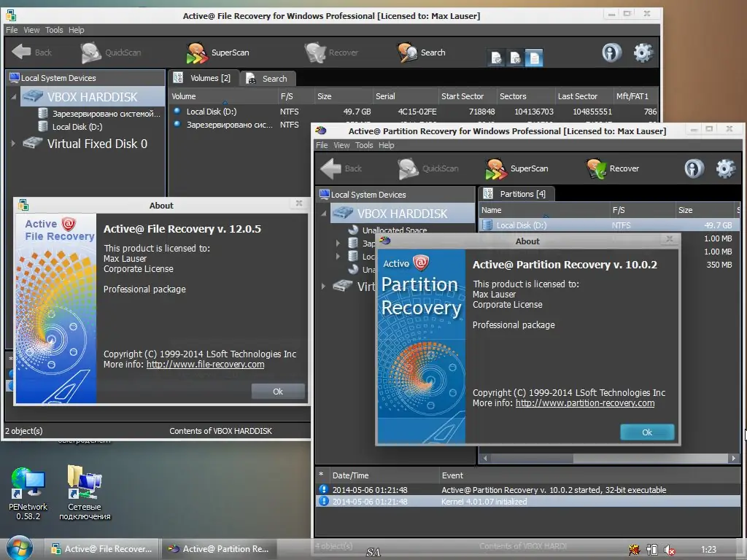The image size is (747, 560).
Task: Collapse VBOX HARDDISK in Partition Recovery tree
Action: click(323, 214)
